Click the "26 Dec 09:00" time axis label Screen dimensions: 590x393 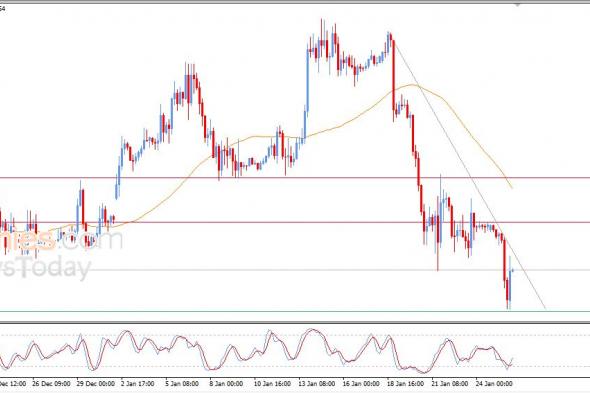tap(52, 384)
